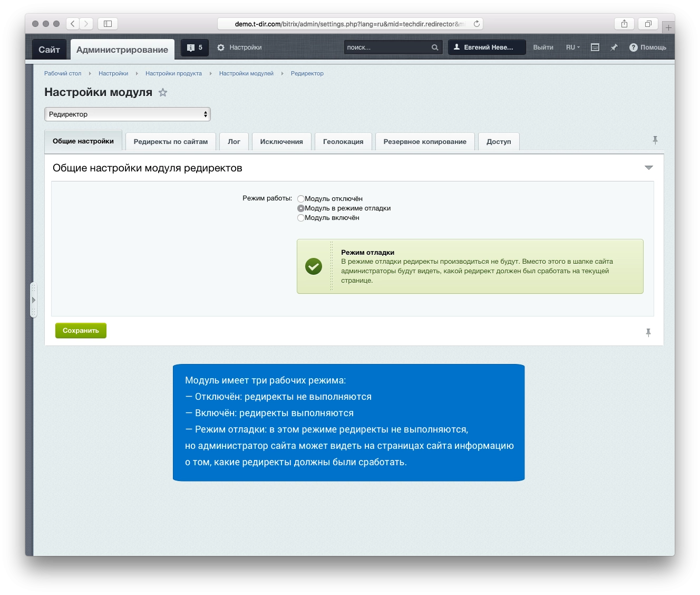Open the RU language dropdown
700x595 pixels.
point(573,47)
